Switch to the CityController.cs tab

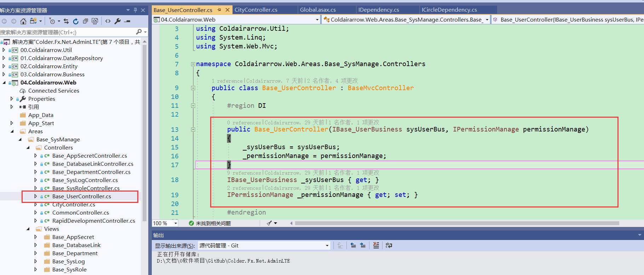(256, 10)
